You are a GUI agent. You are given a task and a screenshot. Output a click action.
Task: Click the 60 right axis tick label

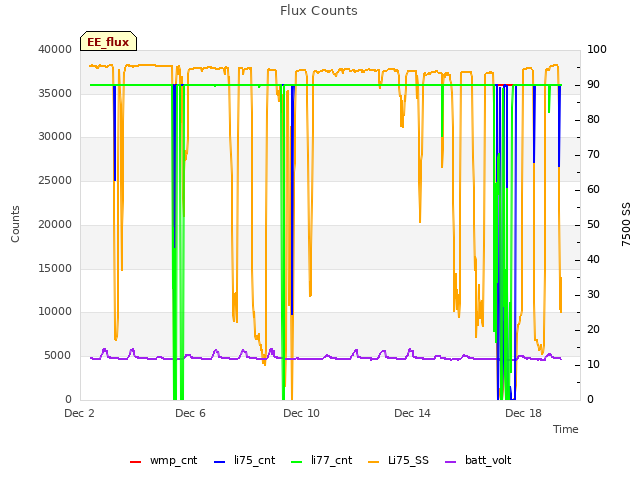pyautogui.click(x=593, y=190)
